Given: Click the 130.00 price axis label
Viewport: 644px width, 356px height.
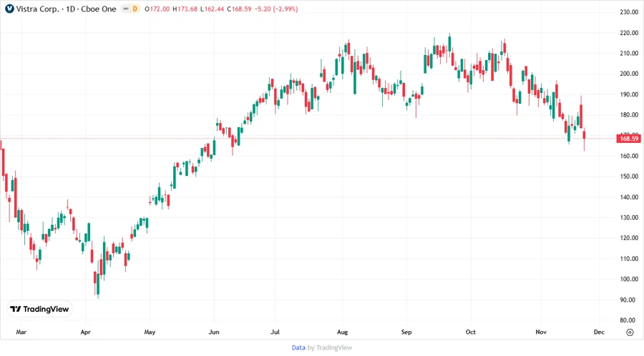Looking at the screenshot, I should tap(629, 217).
